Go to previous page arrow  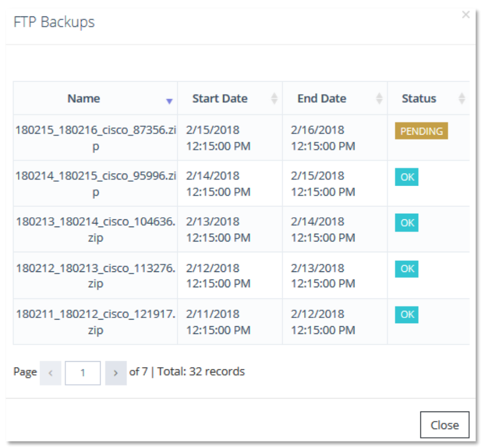point(50,373)
